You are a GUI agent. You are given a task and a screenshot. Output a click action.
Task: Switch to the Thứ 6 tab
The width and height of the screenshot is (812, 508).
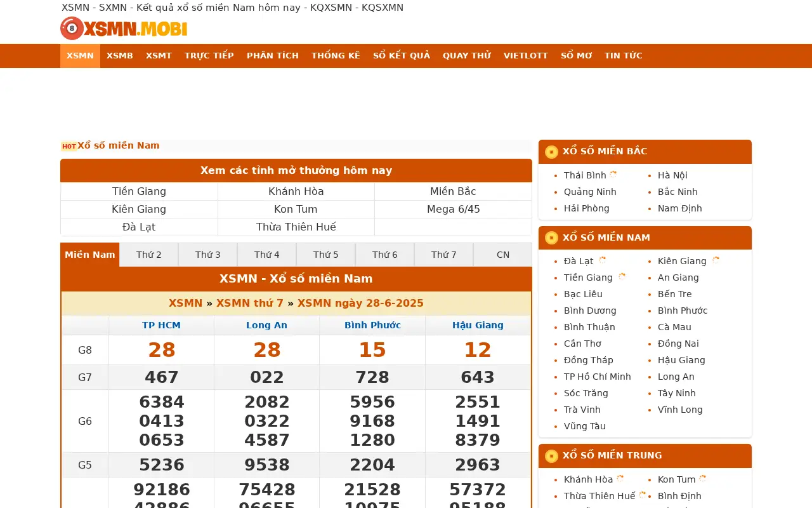385,255
